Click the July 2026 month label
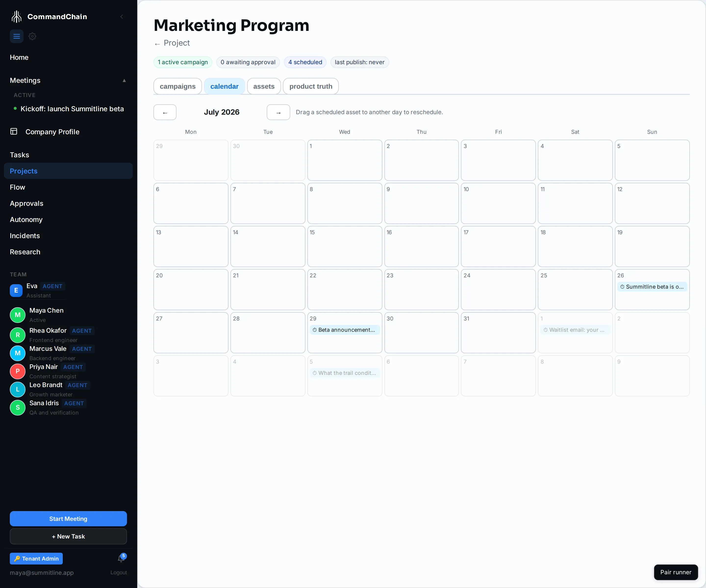Screen dimensions: 706x588 pyautogui.click(x=222, y=112)
